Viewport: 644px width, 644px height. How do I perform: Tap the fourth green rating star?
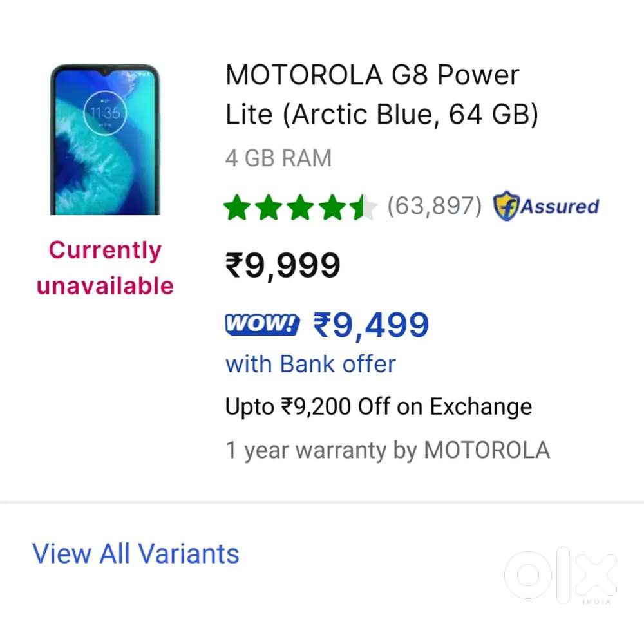(331, 207)
